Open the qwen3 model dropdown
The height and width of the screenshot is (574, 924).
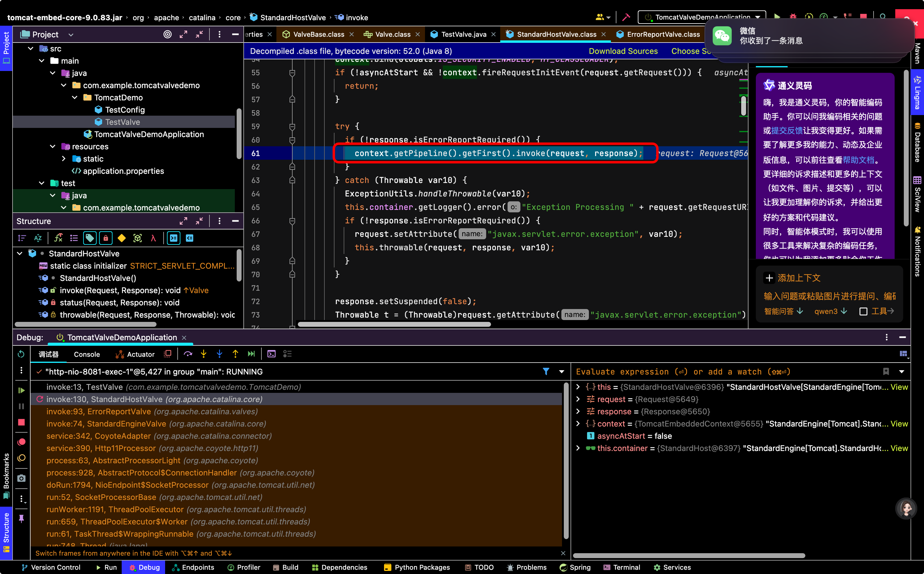pyautogui.click(x=830, y=311)
